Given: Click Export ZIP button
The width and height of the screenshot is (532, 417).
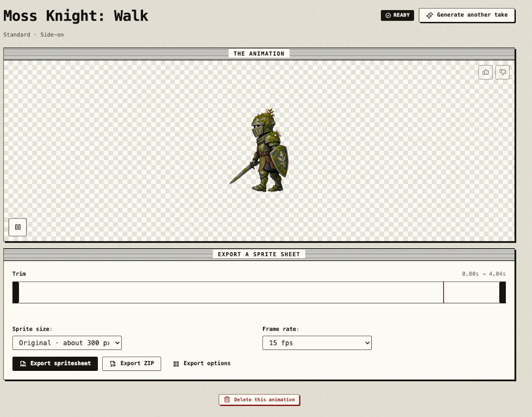Looking at the screenshot, I should point(132,363).
